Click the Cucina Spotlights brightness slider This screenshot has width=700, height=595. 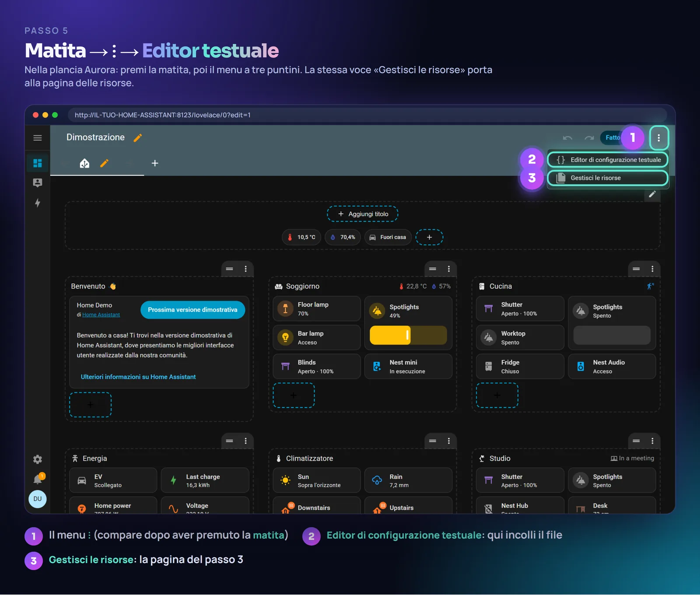click(612, 335)
